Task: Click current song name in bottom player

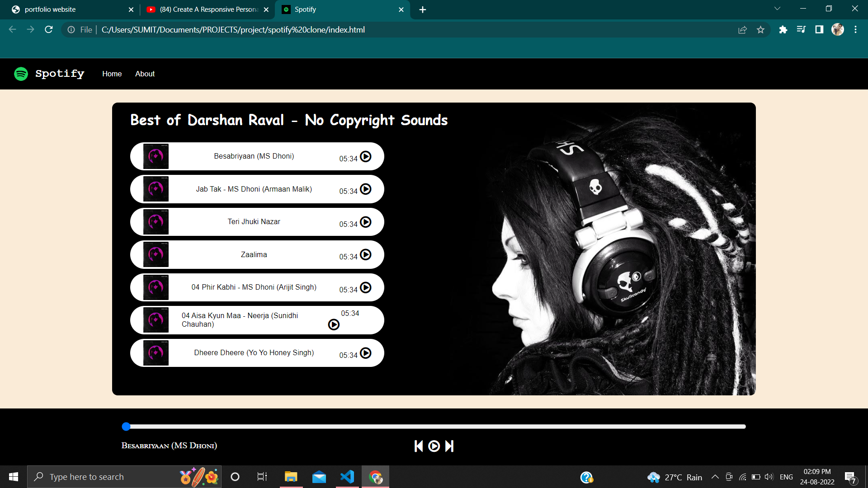Action: click(169, 446)
